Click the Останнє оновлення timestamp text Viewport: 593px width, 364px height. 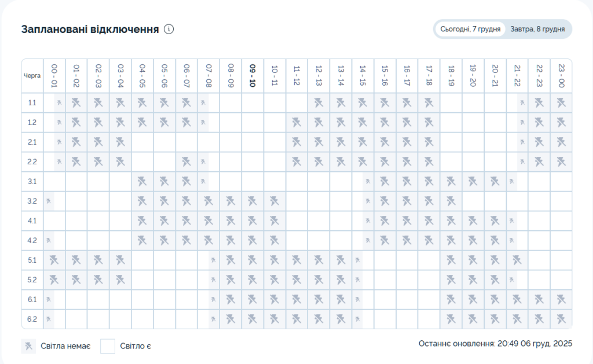(x=495, y=344)
